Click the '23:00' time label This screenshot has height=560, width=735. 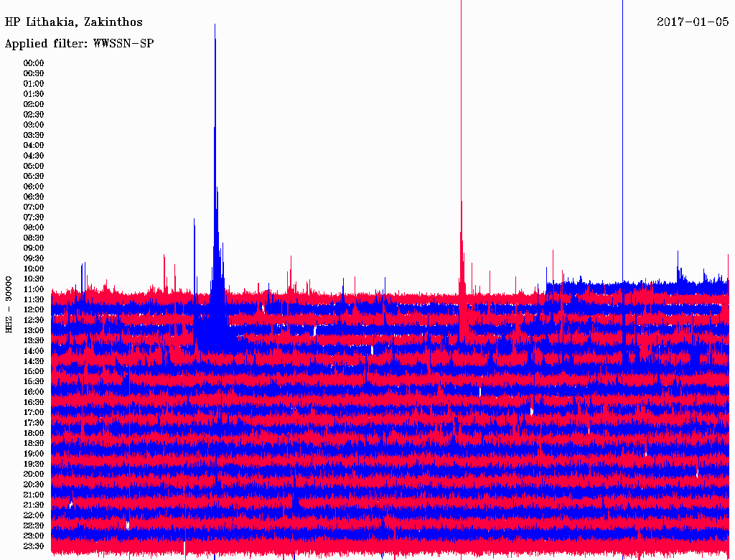coord(34,536)
